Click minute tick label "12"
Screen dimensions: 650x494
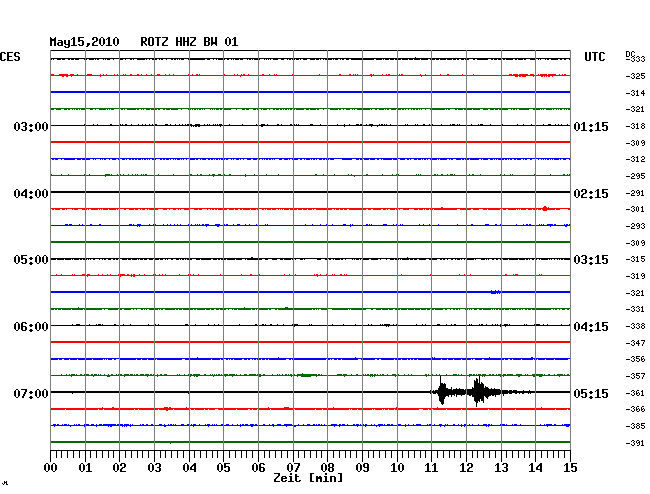[x=466, y=467]
